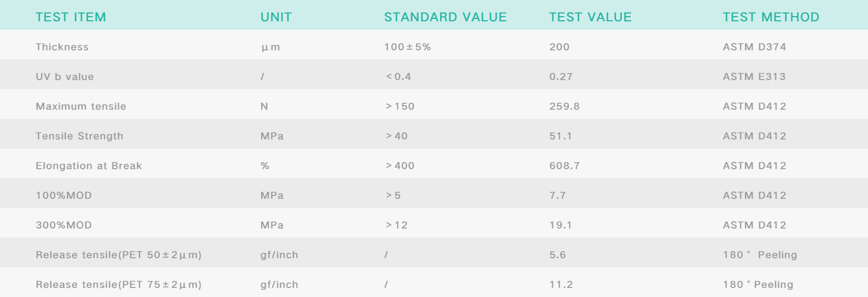Click the TEST ITEM column header
Screen dimensions: 868x297
(x=71, y=17)
